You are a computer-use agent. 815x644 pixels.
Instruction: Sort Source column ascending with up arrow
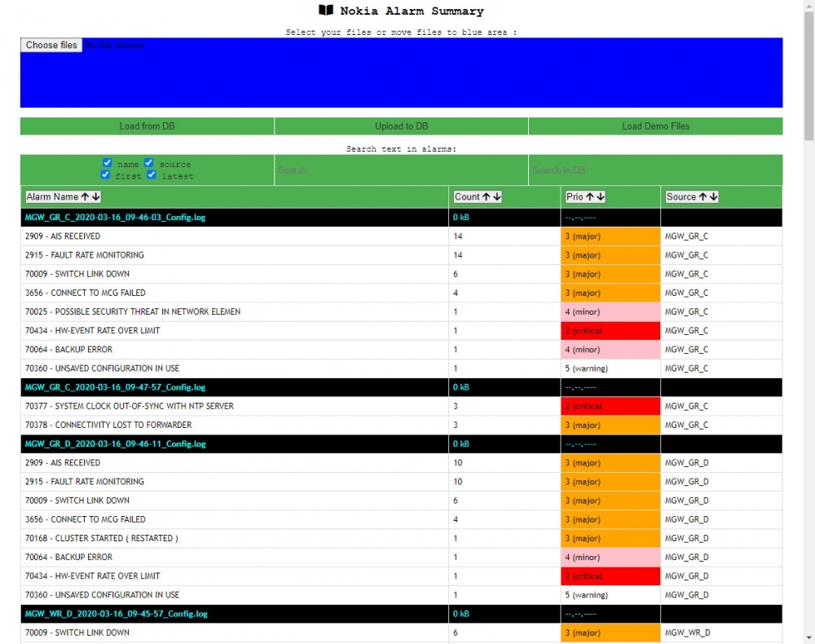pos(703,197)
